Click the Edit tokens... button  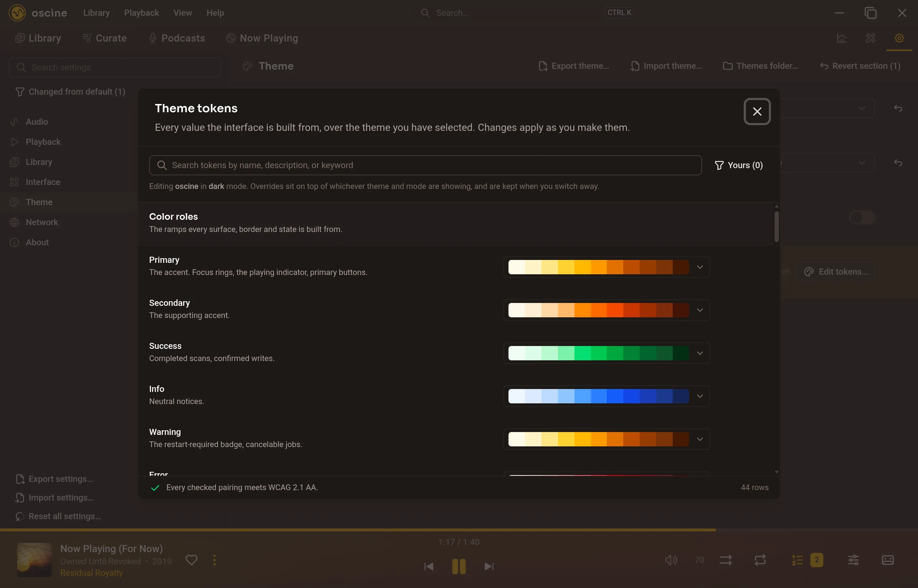(x=836, y=272)
